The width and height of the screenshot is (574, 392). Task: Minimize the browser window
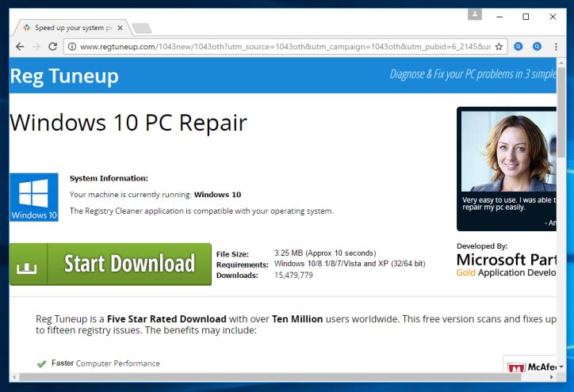499,17
